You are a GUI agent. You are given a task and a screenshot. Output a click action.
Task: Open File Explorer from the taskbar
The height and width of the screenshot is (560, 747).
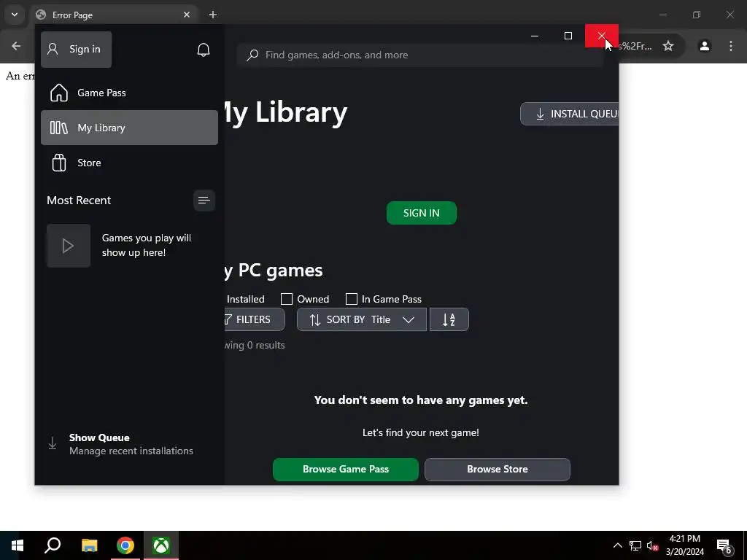point(89,545)
